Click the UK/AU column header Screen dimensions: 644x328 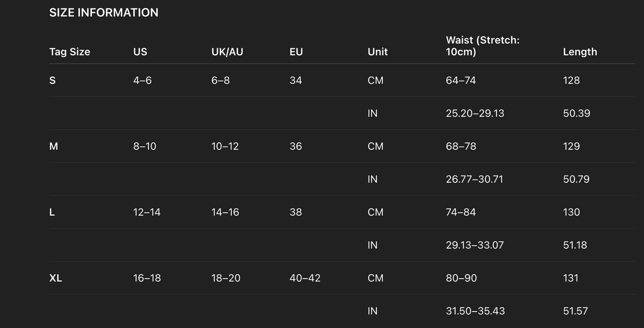pyautogui.click(x=227, y=52)
